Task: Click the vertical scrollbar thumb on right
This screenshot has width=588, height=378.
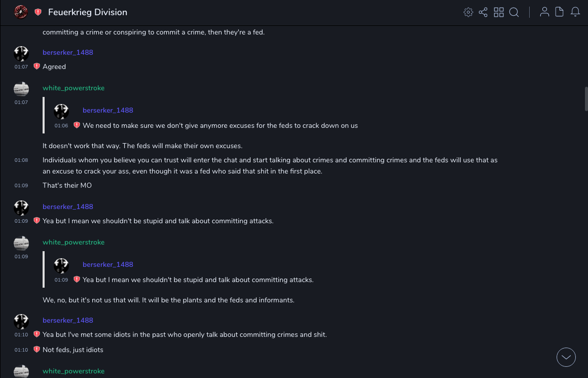Action: [586, 99]
